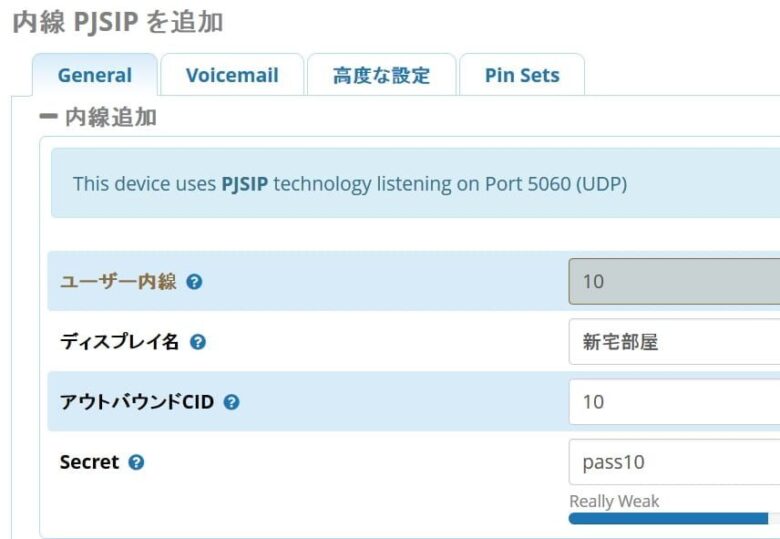Click the ユーザー内線 field showing 10
The image size is (780, 539).
[674, 282]
